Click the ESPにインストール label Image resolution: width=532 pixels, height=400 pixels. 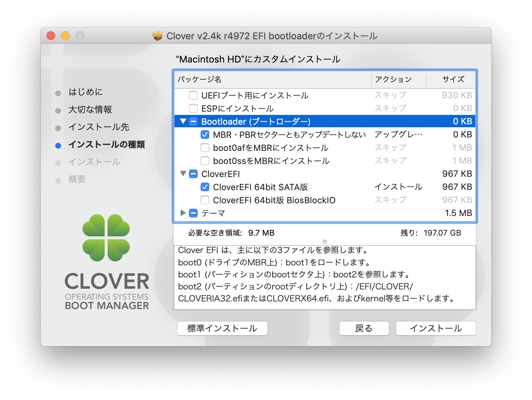click(x=238, y=109)
